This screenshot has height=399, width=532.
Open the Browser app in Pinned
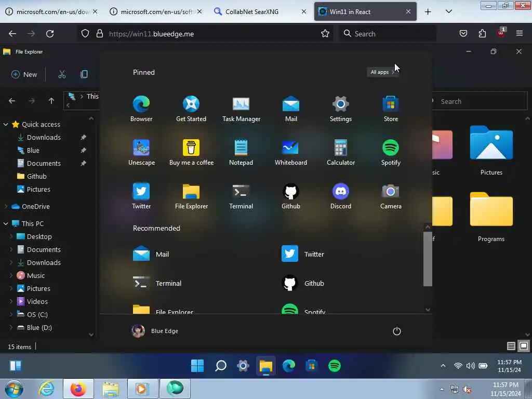coord(141,109)
